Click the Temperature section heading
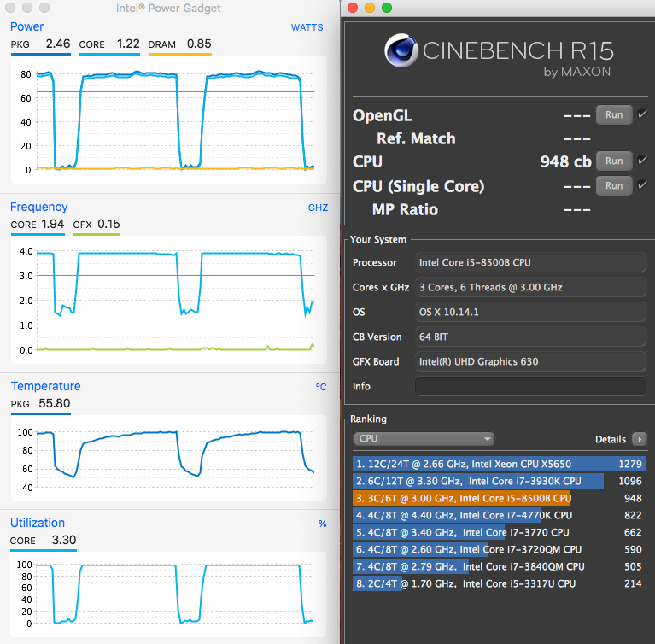Screen dimensions: 655x644 point(45,386)
